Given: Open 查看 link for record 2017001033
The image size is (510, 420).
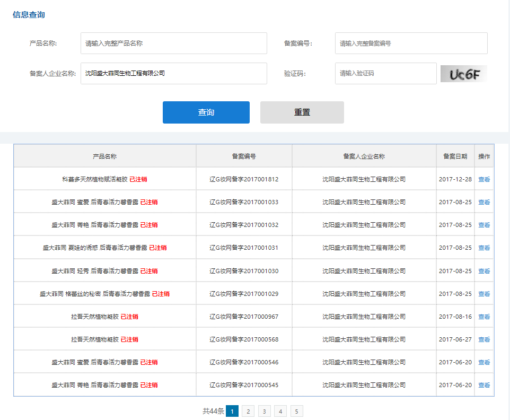Looking at the screenshot, I should tap(484, 202).
